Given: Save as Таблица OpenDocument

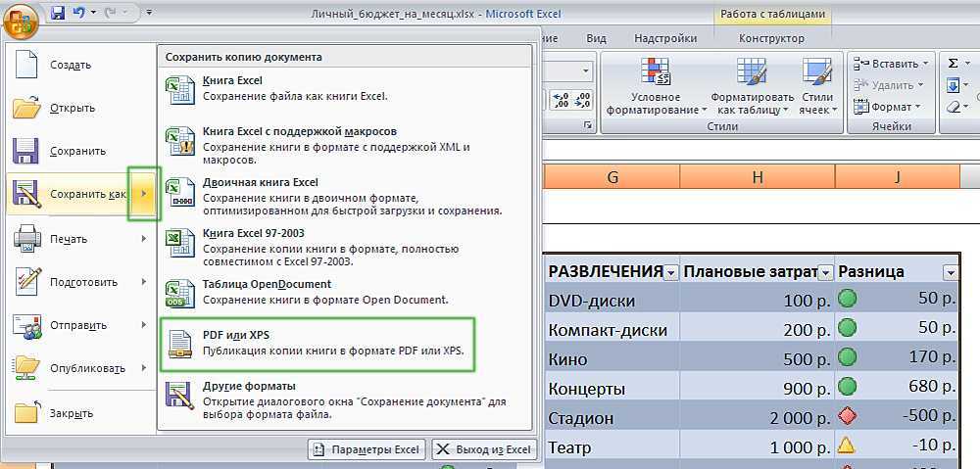Looking at the screenshot, I should tap(345, 292).
